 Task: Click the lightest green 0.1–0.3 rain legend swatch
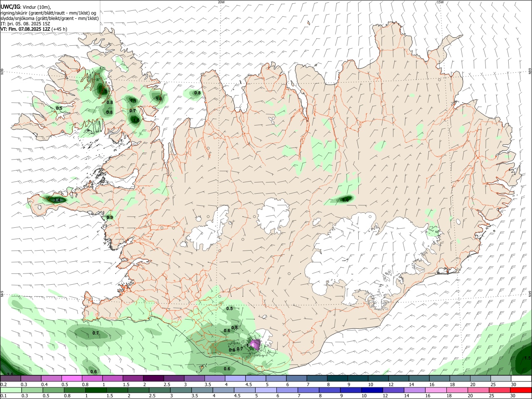11,390
